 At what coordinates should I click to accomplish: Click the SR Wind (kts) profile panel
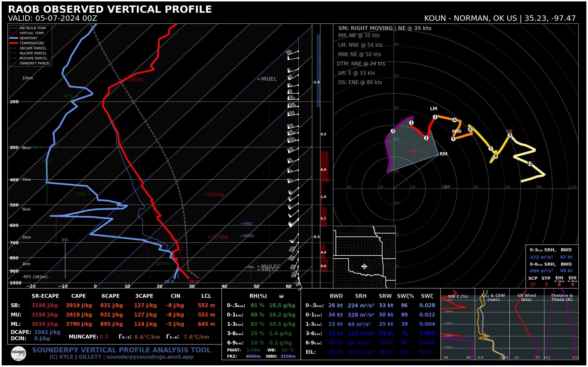coord(527,324)
